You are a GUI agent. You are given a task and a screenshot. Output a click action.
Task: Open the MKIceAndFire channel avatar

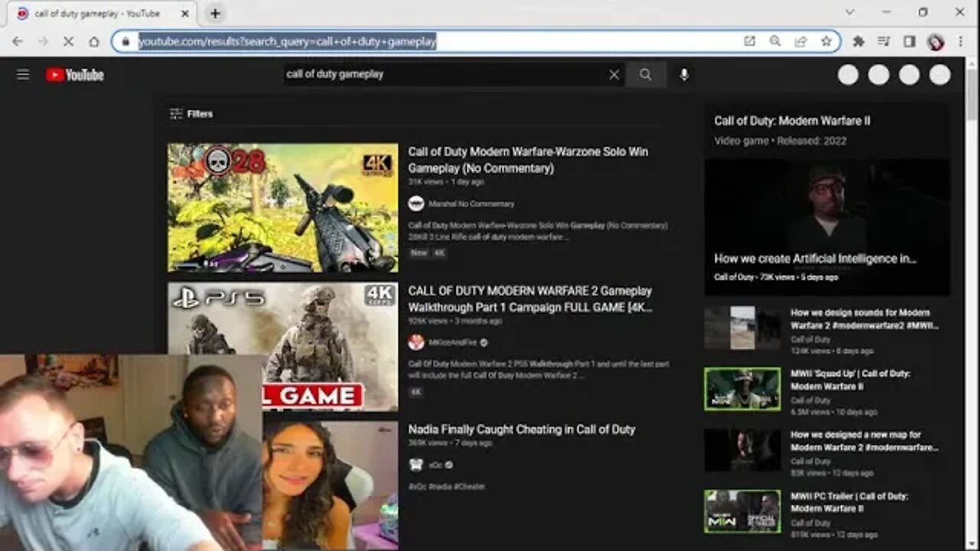tap(416, 343)
